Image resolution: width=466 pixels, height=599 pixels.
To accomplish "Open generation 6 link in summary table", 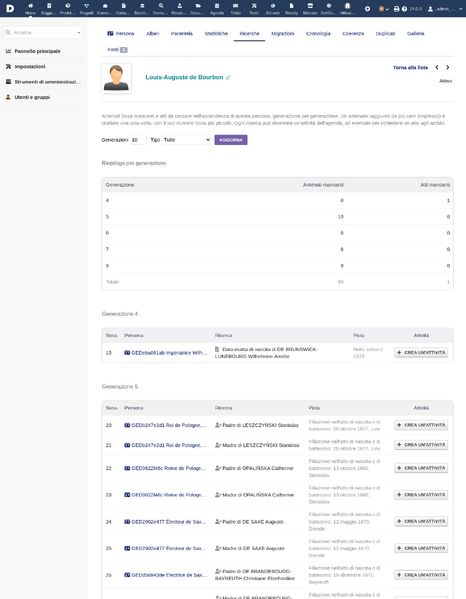I will point(107,233).
